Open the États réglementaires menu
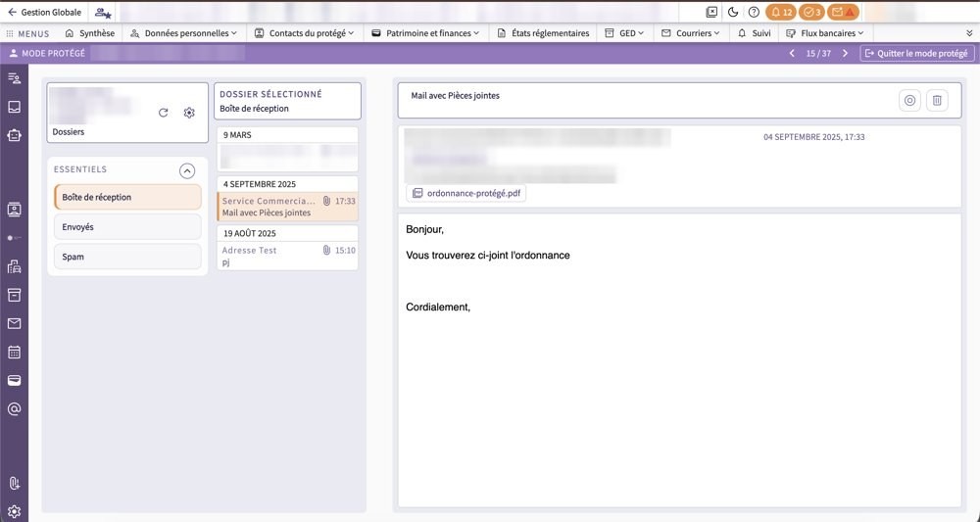This screenshot has height=522, width=980. coord(543,33)
